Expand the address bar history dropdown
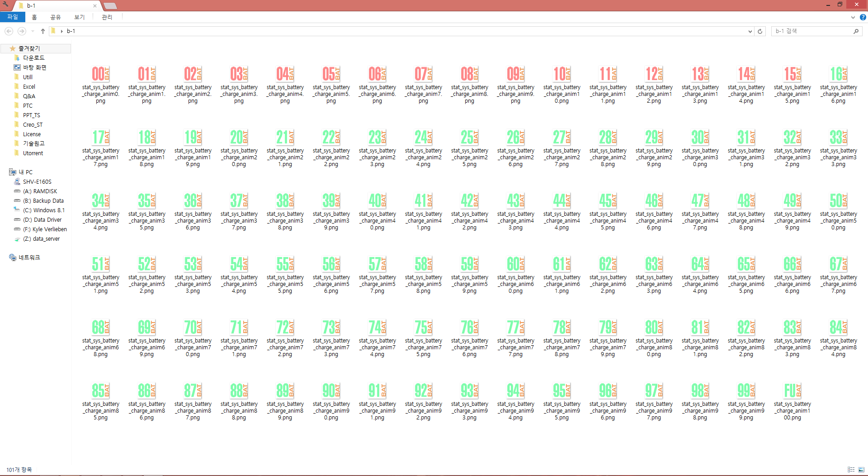The image size is (868, 476). tap(750, 31)
